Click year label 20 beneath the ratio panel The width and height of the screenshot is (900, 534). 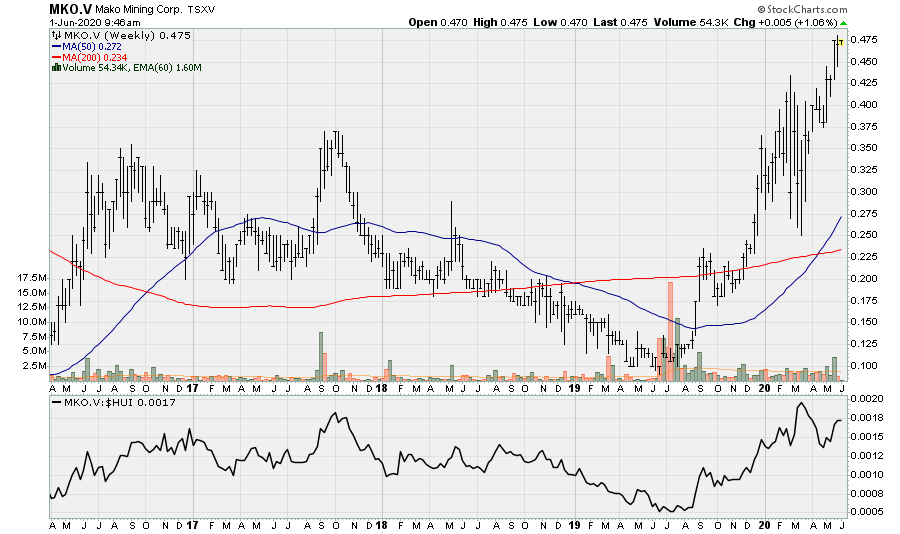(765, 525)
